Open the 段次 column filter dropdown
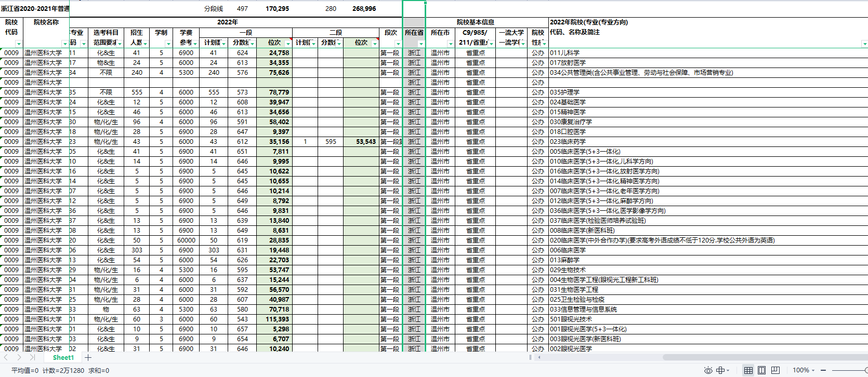 point(398,44)
